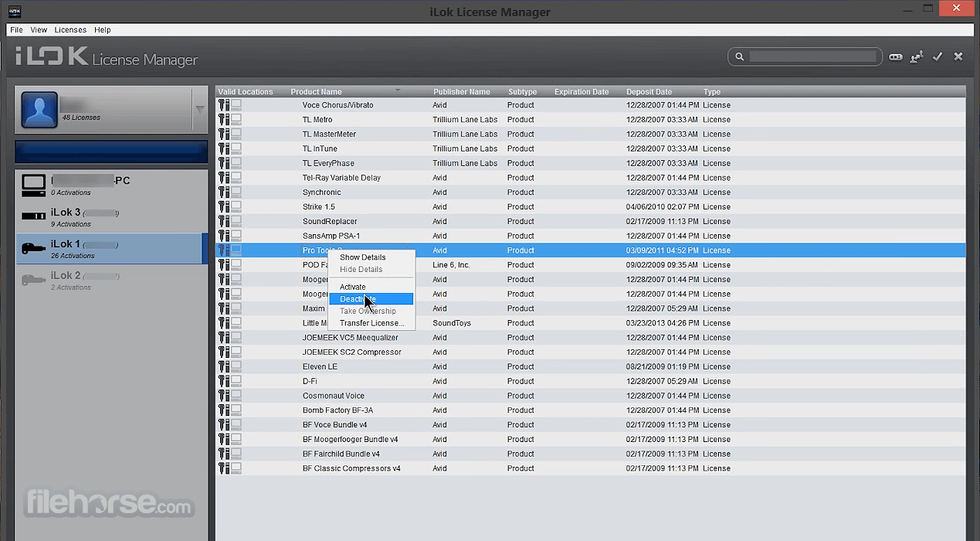
Task: Select the TL MasterMeter license
Action: (591, 134)
